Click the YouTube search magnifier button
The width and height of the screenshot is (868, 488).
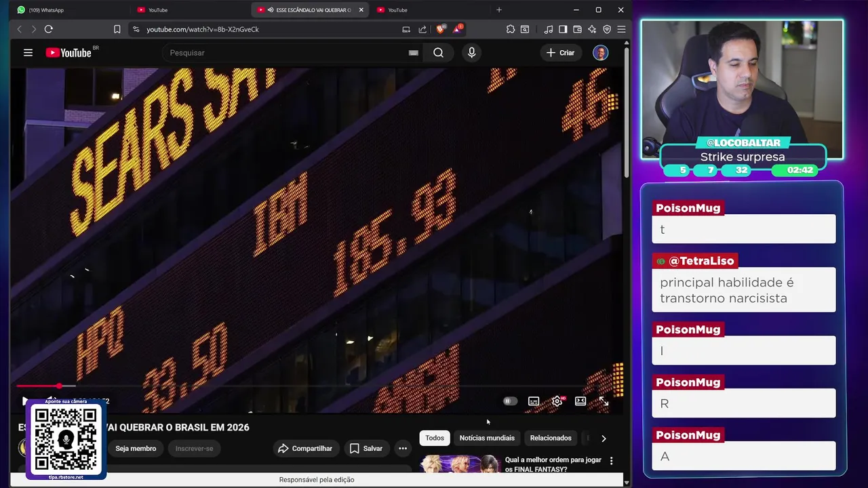438,53
